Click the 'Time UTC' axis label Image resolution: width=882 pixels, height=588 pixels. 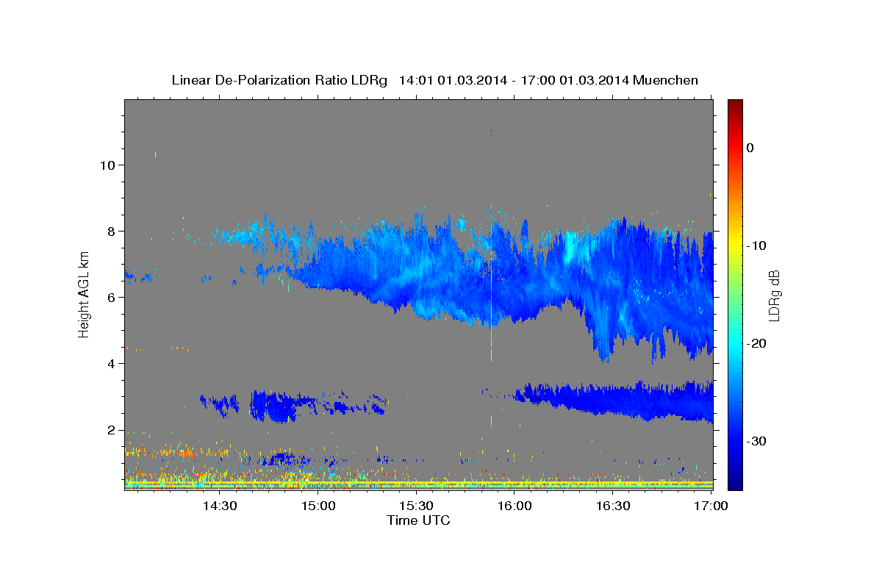tap(418, 520)
